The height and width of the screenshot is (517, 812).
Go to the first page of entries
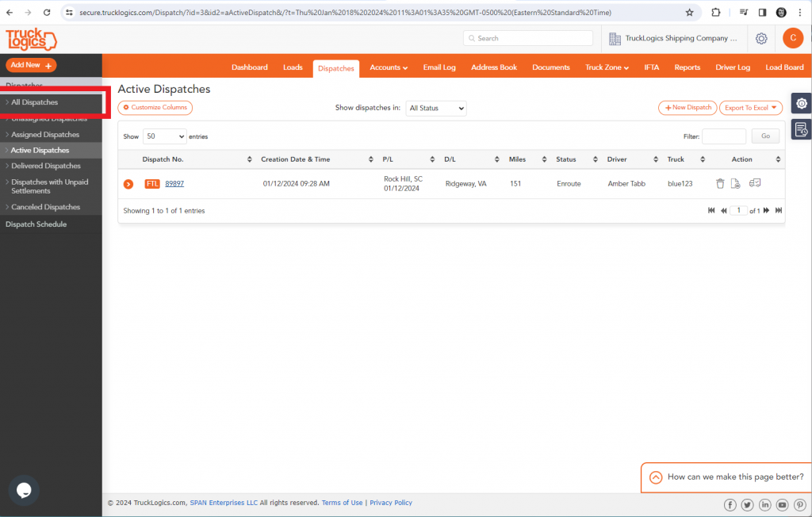[x=711, y=210]
